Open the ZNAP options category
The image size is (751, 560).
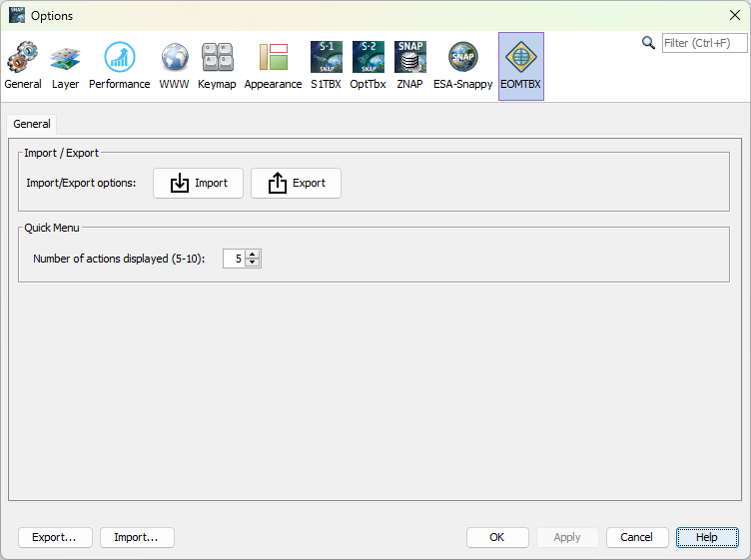409,66
